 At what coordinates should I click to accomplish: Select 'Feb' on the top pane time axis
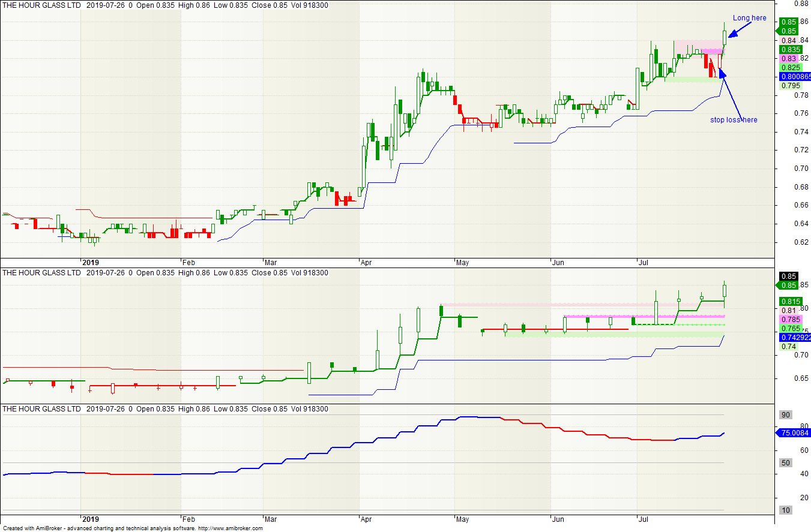(x=188, y=263)
